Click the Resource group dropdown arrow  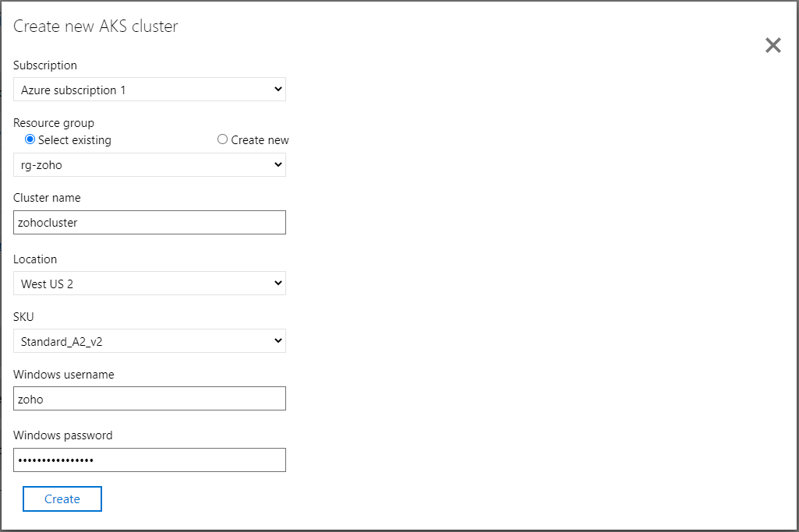coord(278,164)
